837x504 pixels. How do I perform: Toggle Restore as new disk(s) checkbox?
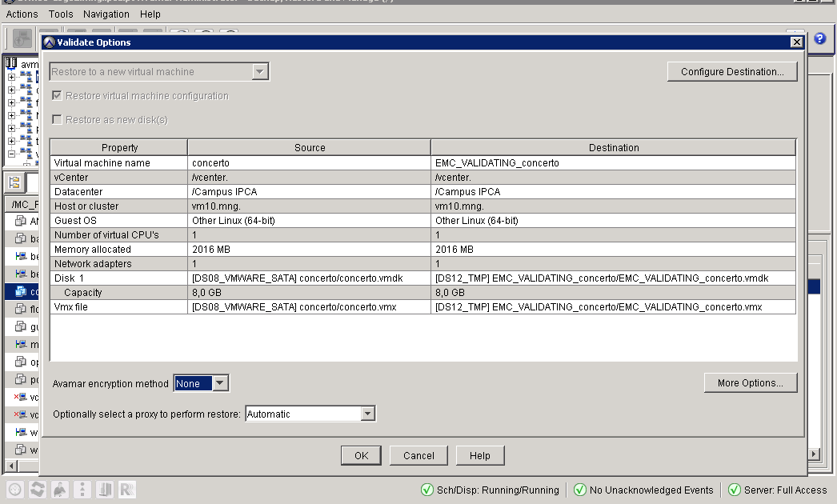[x=57, y=119]
